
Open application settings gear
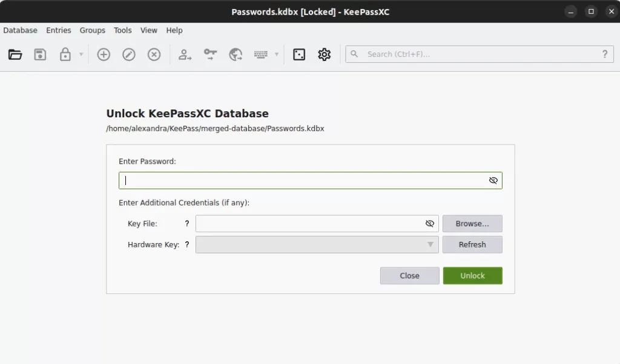(x=324, y=54)
